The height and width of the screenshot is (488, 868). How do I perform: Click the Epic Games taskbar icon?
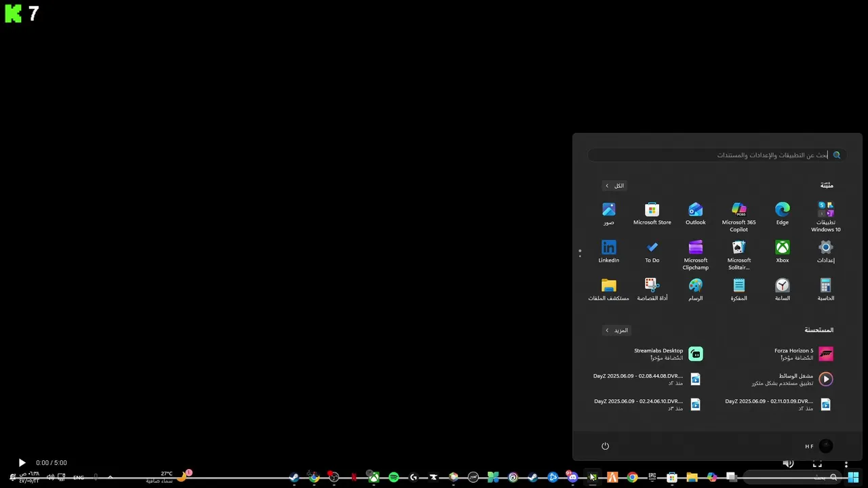pos(652,477)
